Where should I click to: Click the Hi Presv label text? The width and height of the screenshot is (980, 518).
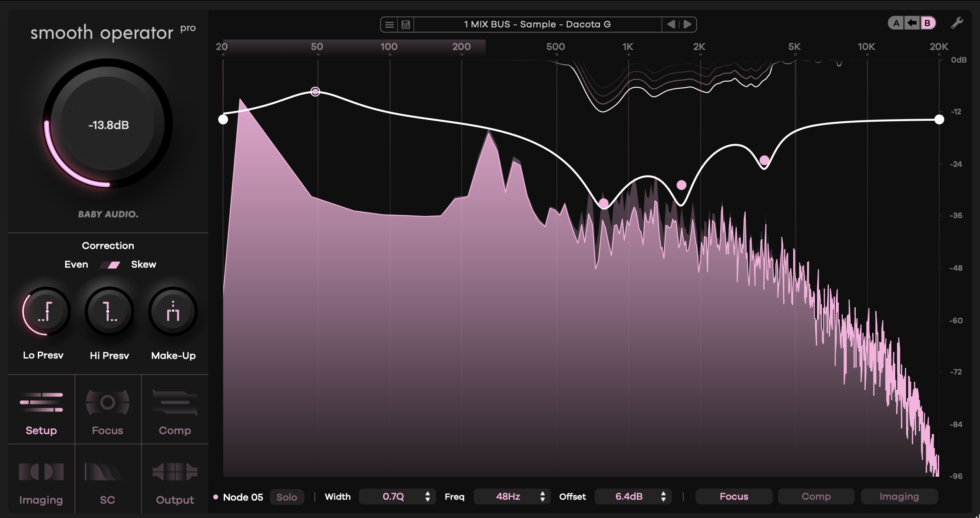pos(109,355)
